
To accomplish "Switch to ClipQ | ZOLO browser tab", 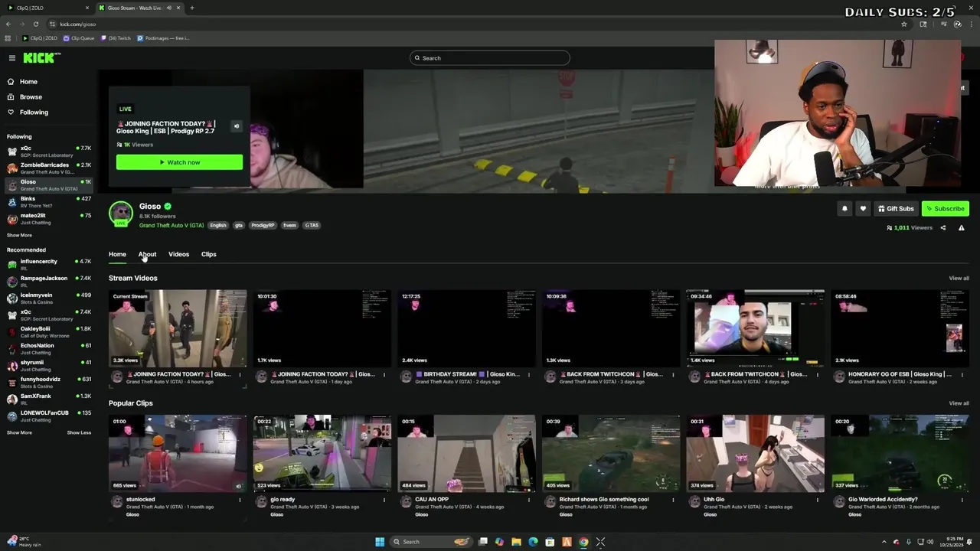I will [46, 8].
